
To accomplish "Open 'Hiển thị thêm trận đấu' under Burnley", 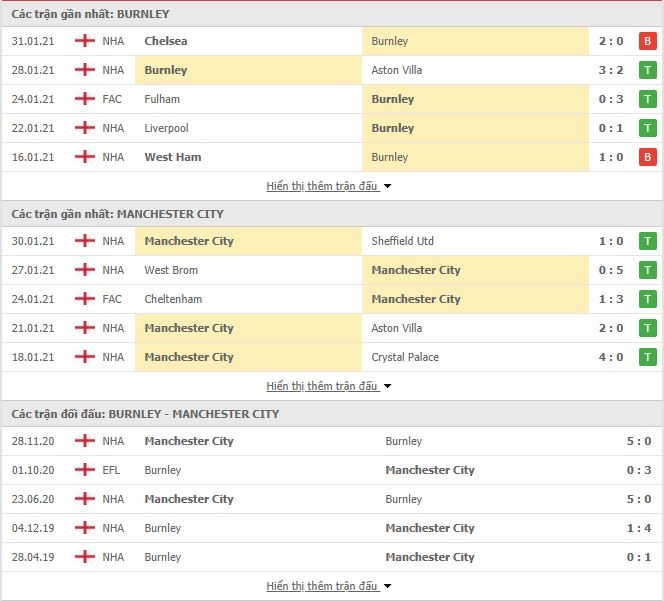I will [322, 186].
